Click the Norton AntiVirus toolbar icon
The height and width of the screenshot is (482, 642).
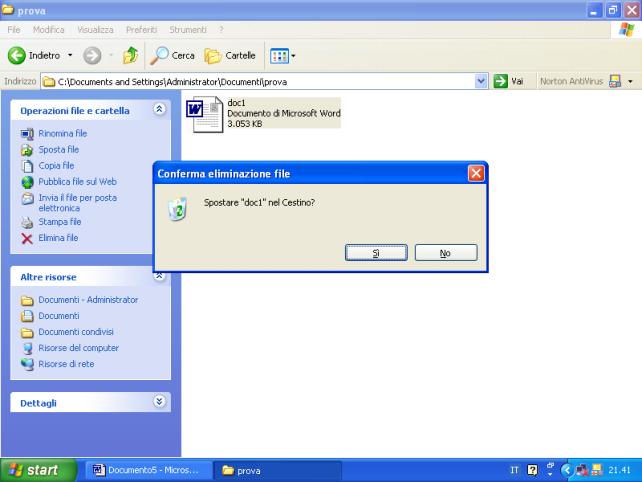pyautogui.click(x=615, y=81)
